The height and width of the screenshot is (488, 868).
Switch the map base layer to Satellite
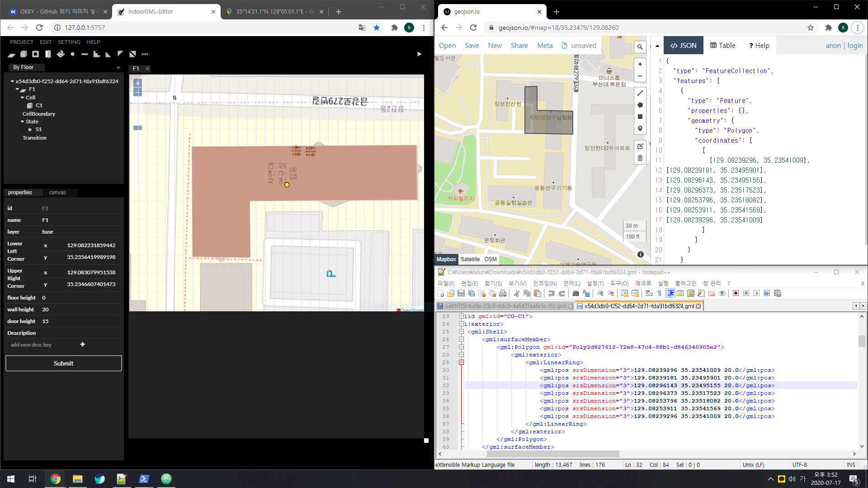tap(470, 259)
